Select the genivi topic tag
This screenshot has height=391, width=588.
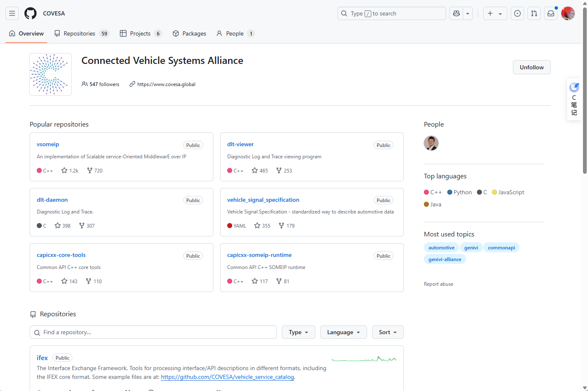(x=471, y=248)
